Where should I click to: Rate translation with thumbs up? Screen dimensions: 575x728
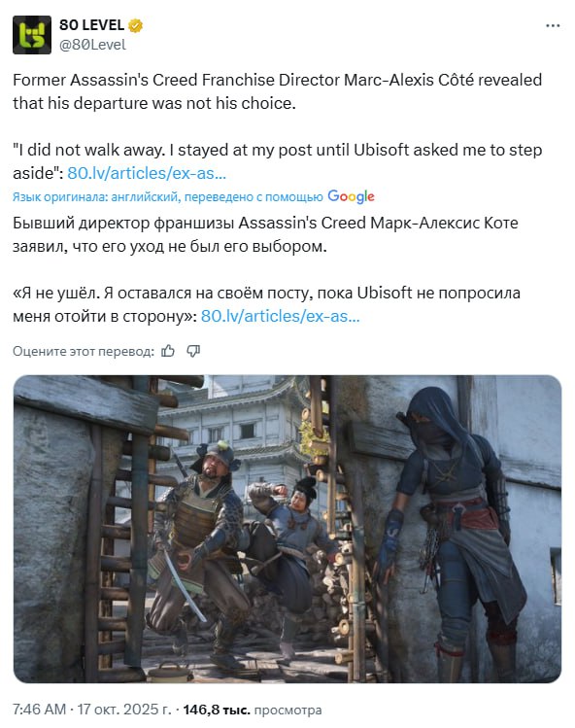click(168, 351)
